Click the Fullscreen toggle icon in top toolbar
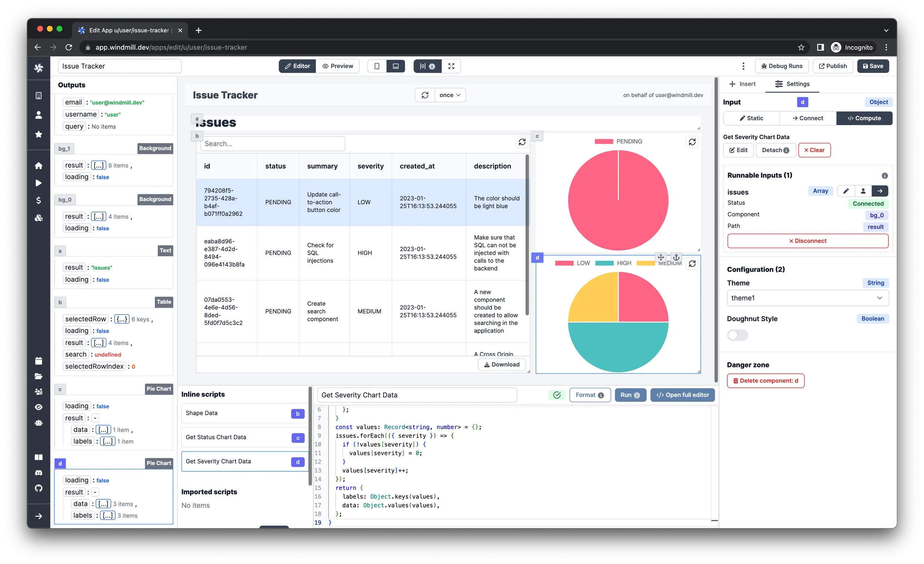Viewport: 924px width, 564px height. [452, 66]
